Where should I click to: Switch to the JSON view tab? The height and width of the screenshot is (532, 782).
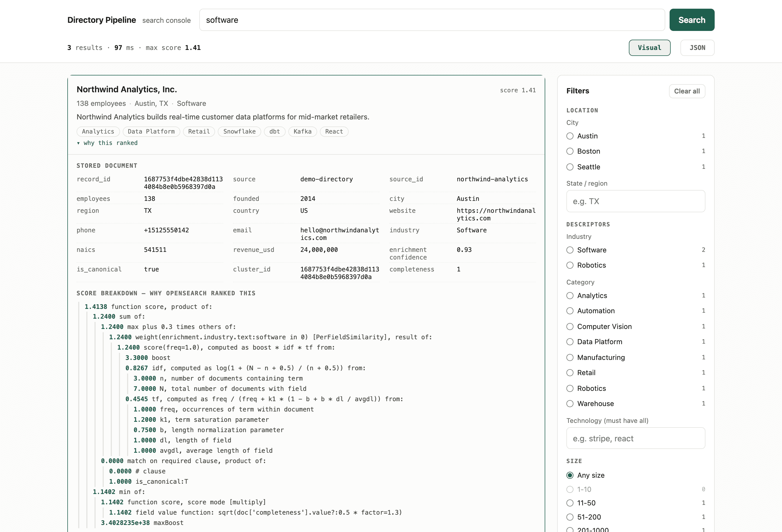click(697, 48)
